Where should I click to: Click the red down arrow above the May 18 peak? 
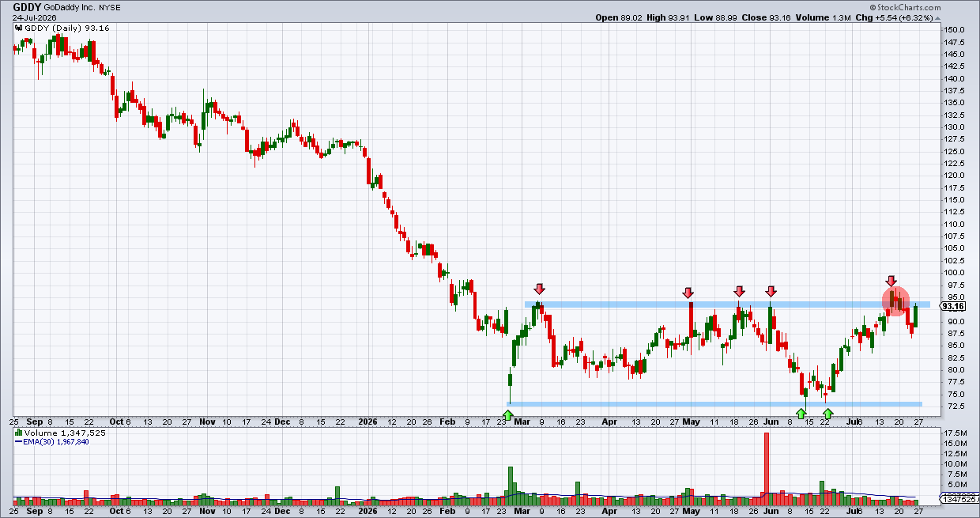[x=740, y=291]
